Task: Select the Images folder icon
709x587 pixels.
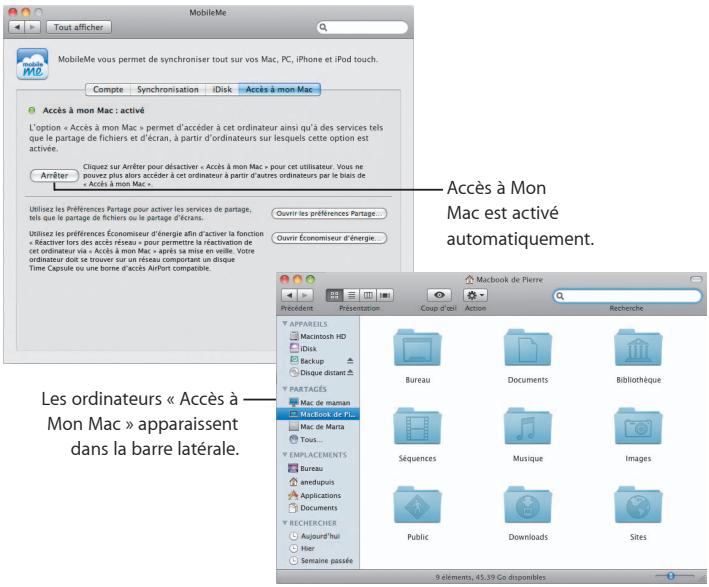Action: click(x=638, y=426)
